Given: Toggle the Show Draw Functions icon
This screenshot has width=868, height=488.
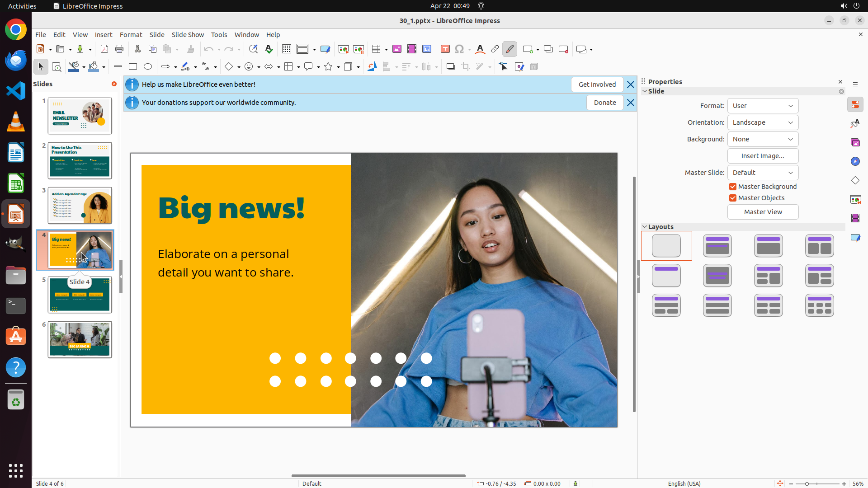Looking at the screenshot, I should pos(509,49).
